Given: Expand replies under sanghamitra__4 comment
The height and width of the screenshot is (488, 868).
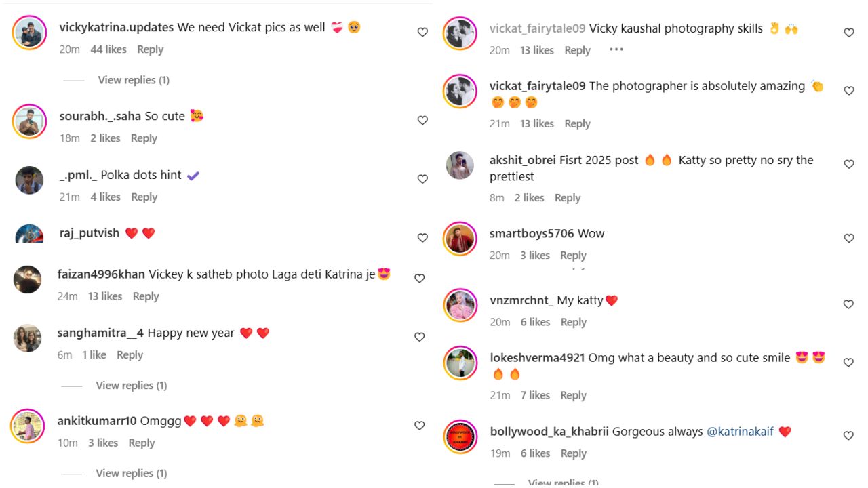Looking at the screenshot, I should pyautogui.click(x=132, y=385).
